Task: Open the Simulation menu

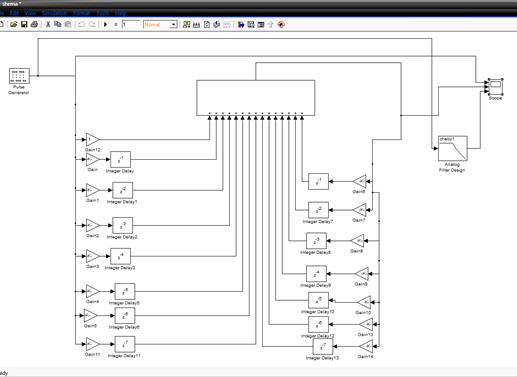Action: [x=55, y=13]
